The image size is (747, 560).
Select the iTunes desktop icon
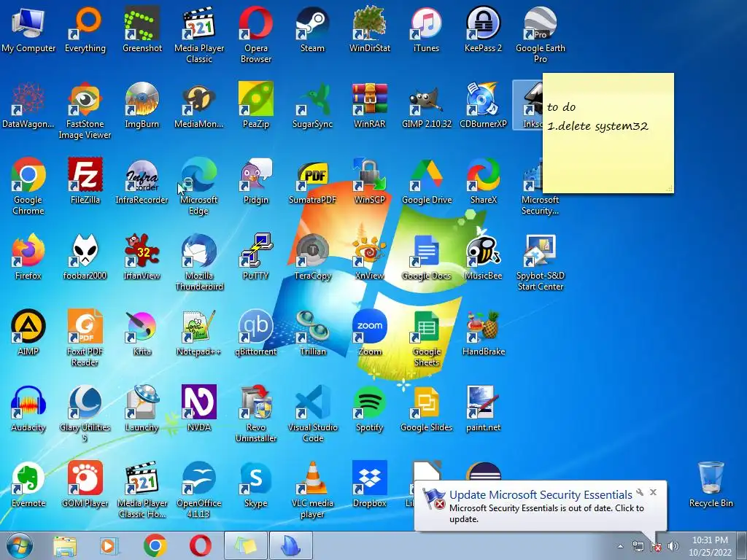(426, 29)
